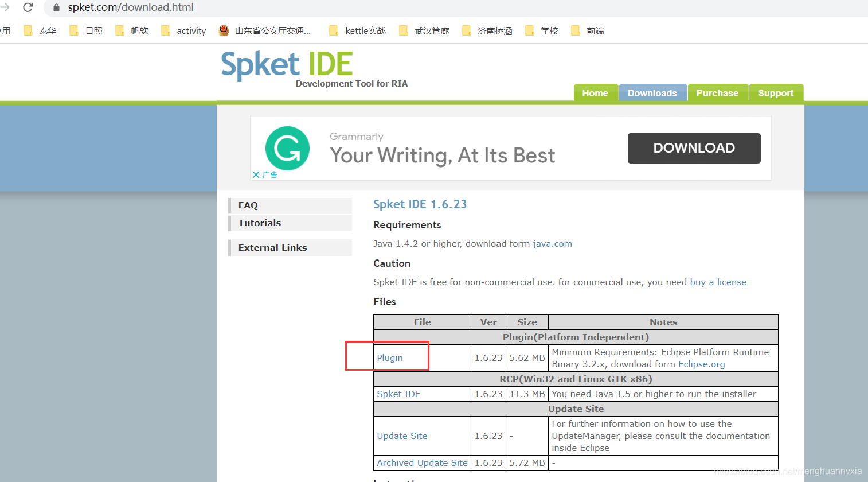Click the 11.3 MB size cell
The width and height of the screenshot is (868, 482).
pyautogui.click(x=527, y=394)
